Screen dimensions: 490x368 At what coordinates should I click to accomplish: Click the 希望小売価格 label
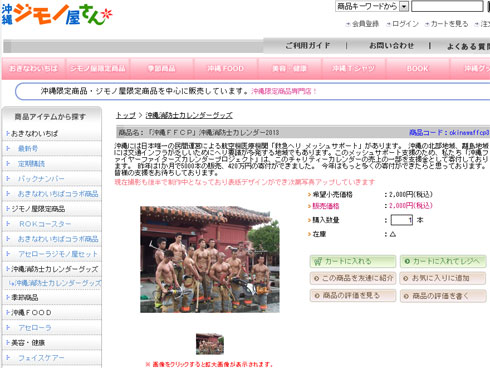pos(332,194)
